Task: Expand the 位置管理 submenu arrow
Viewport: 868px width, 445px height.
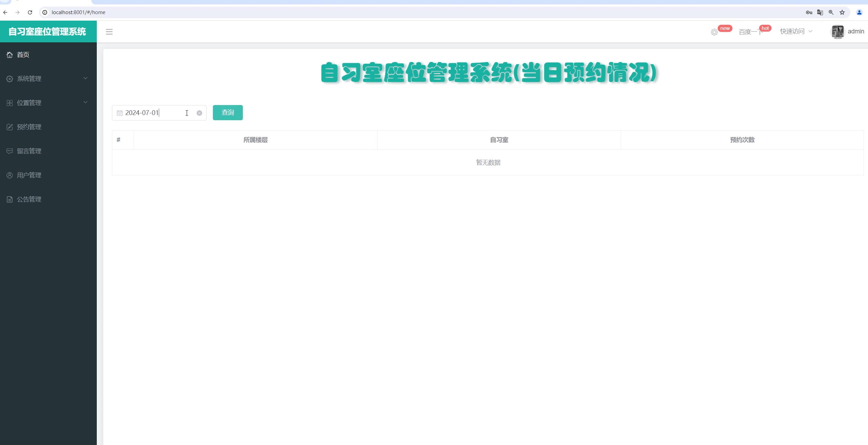Action: [x=85, y=102]
